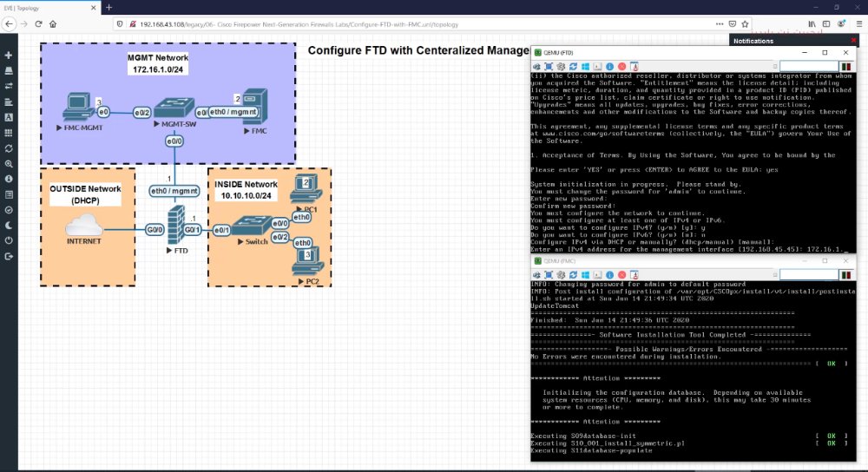
Task: Click the e0/0 interface label below MGMT-SW
Action: tap(174, 141)
